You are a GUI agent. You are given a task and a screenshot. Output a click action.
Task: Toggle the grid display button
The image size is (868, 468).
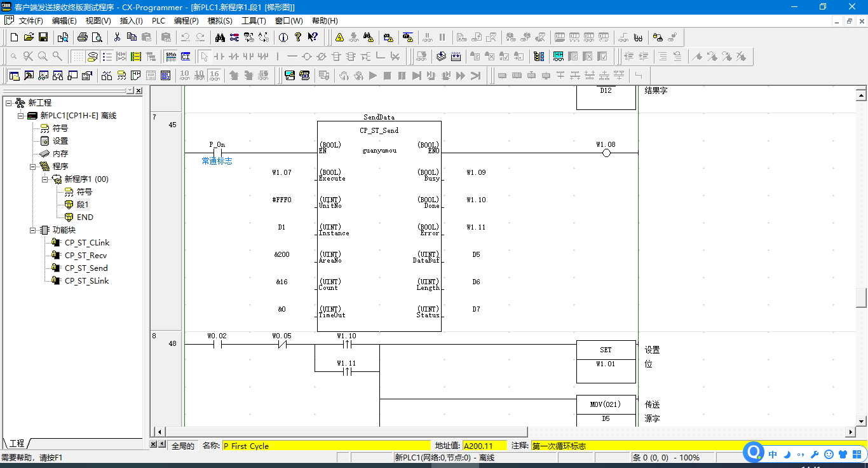(x=77, y=57)
